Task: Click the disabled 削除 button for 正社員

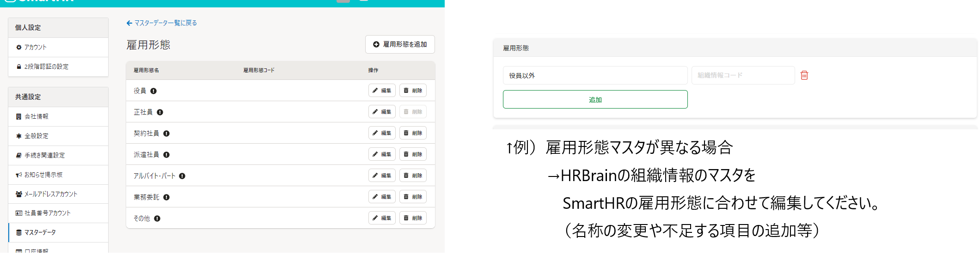Action: (x=413, y=112)
